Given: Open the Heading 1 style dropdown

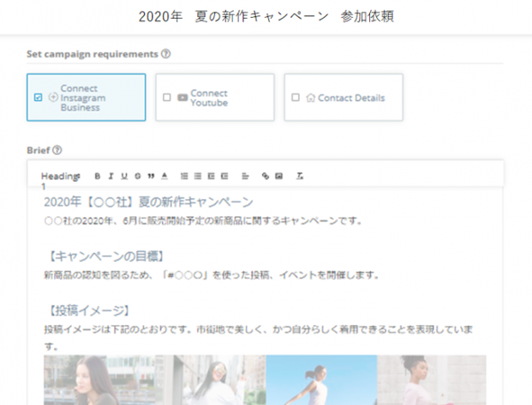Looking at the screenshot, I should [x=60, y=176].
